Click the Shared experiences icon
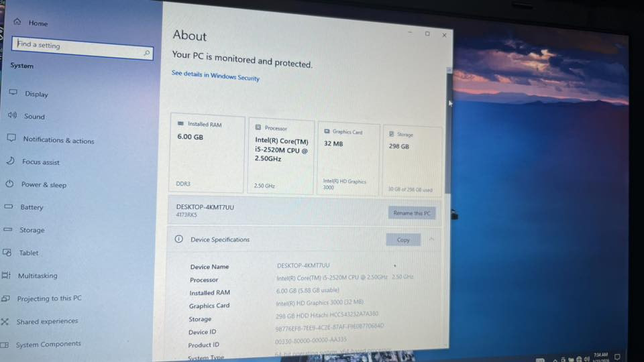This screenshot has width=644, height=362. pyautogui.click(x=5, y=322)
